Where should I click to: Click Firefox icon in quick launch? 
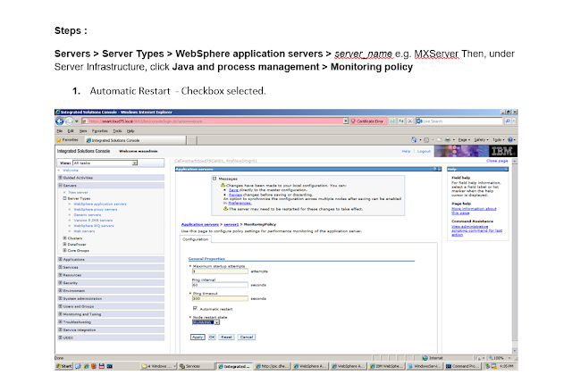tap(94, 366)
